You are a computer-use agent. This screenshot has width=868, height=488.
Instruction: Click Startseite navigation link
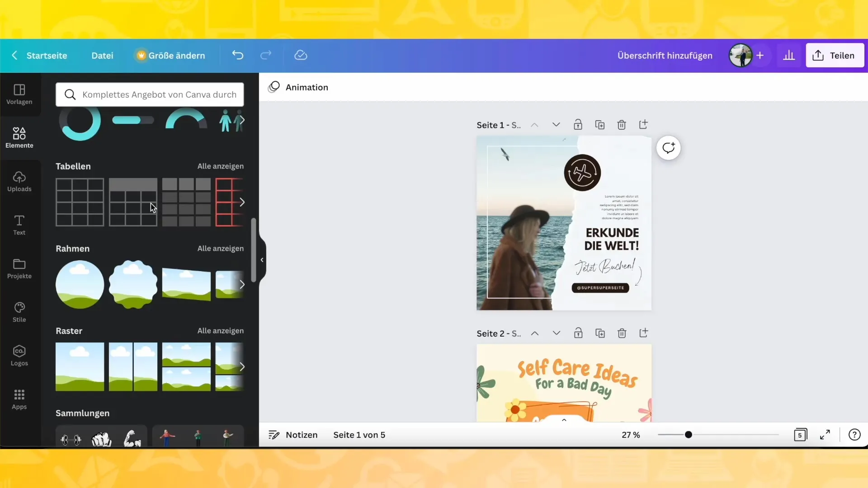(x=47, y=56)
